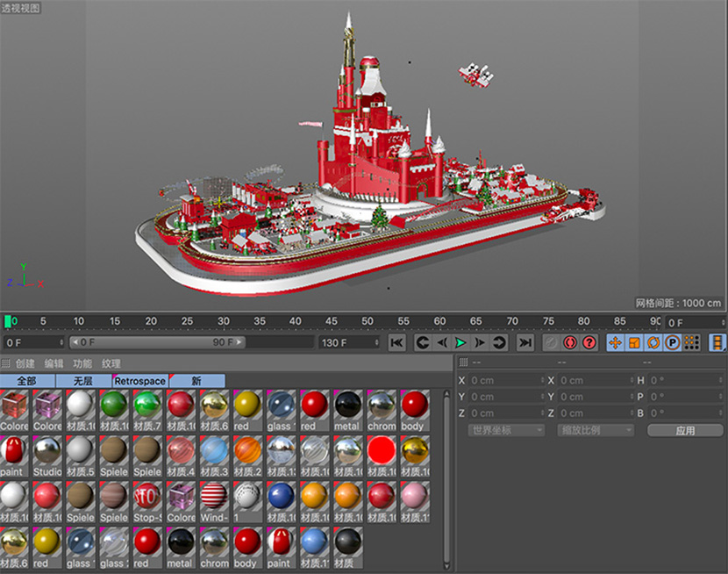This screenshot has height=574, width=728.
Task: Toggle position keyframe recording
Action: pos(616,342)
